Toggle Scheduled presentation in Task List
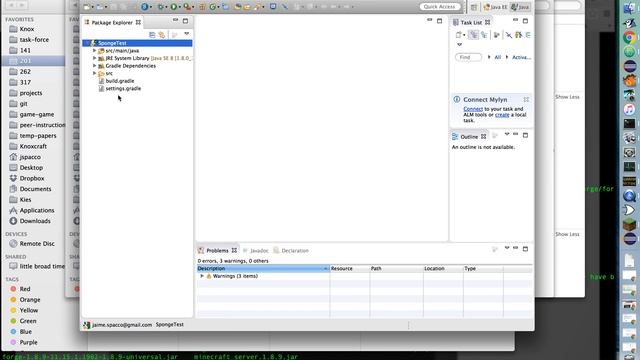This screenshot has width=640, height=360. (x=484, y=35)
